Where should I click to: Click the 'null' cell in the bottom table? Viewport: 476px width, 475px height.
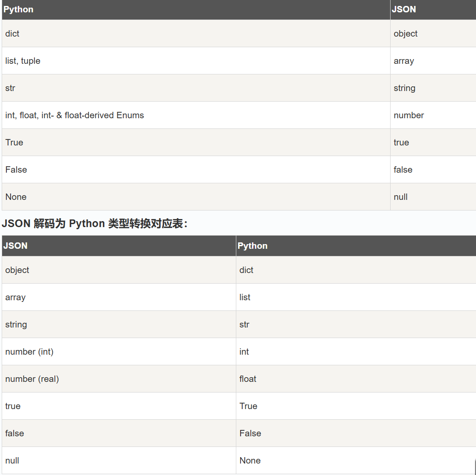(12, 461)
